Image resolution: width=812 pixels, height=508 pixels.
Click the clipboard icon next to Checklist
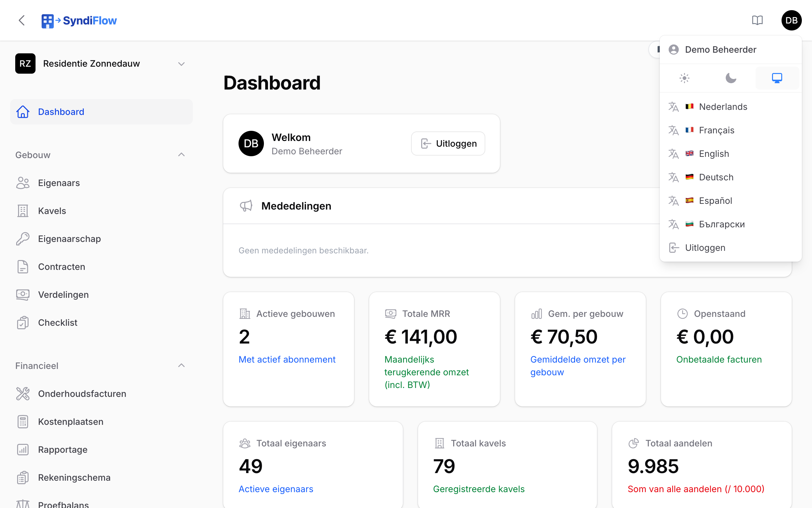point(23,323)
